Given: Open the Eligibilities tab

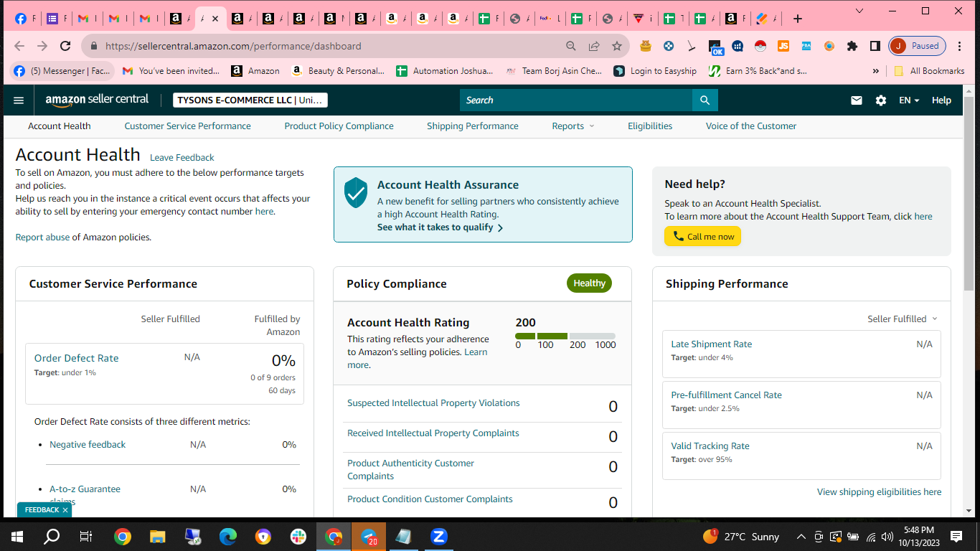Looking at the screenshot, I should [650, 126].
